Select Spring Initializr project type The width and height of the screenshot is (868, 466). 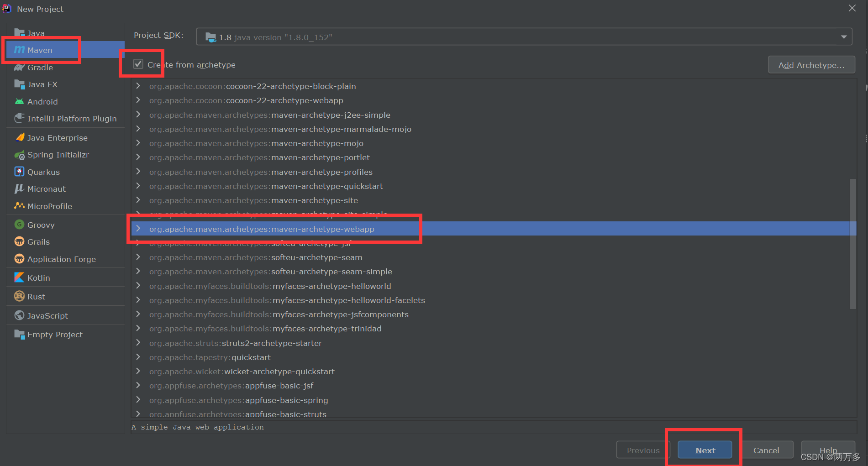[x=65, y=155]
